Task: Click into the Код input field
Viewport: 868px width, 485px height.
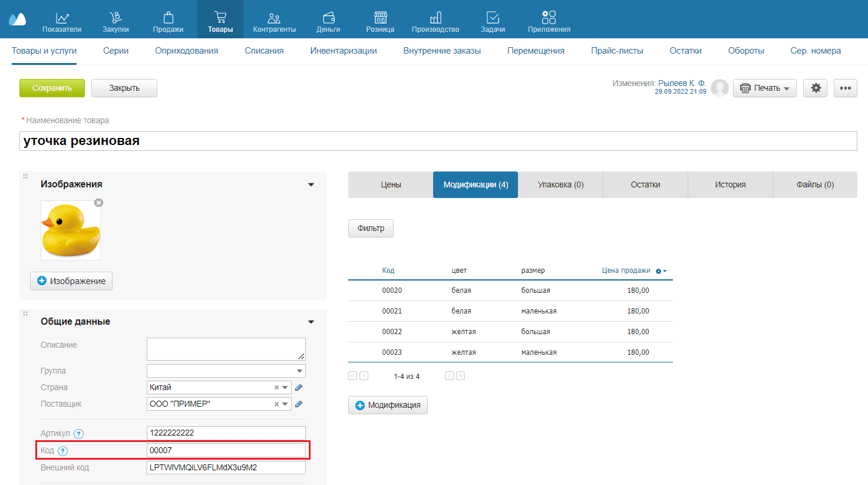Action: click(x=226, y=450)
